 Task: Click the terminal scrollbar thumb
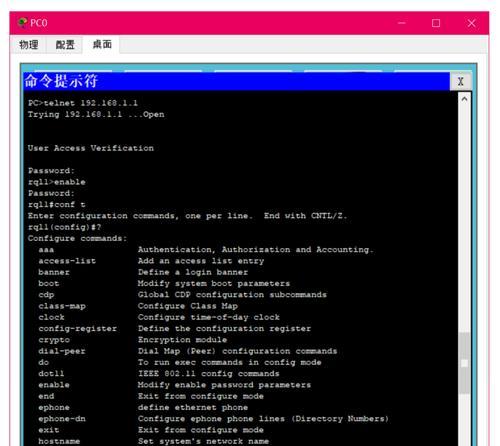pyautogui.click(x=464, y=363)
